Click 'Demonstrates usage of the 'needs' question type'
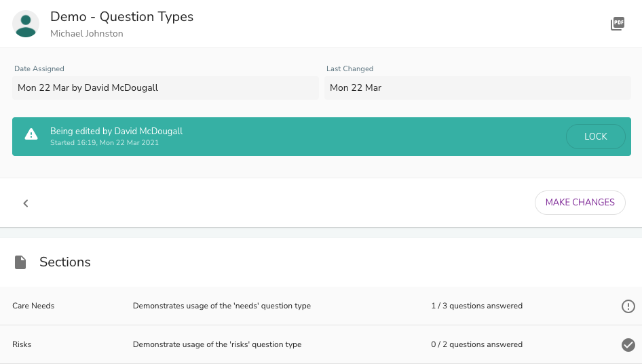 tap(221, 306)
